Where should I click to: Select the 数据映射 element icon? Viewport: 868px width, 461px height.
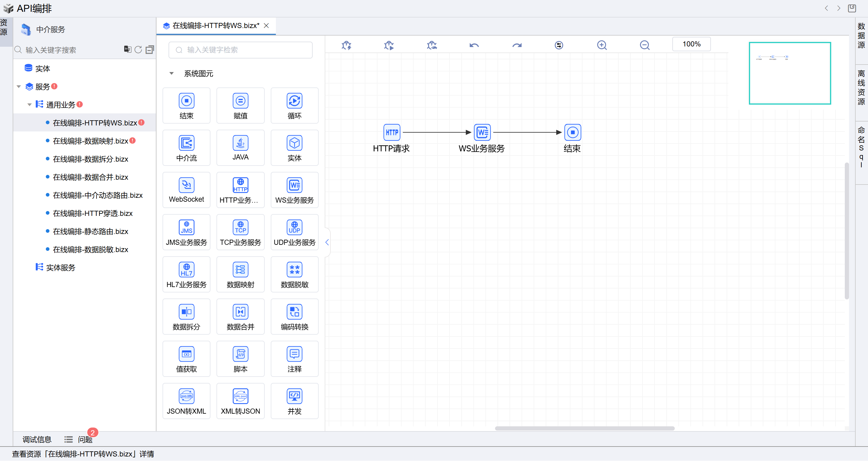pos(240,270)
